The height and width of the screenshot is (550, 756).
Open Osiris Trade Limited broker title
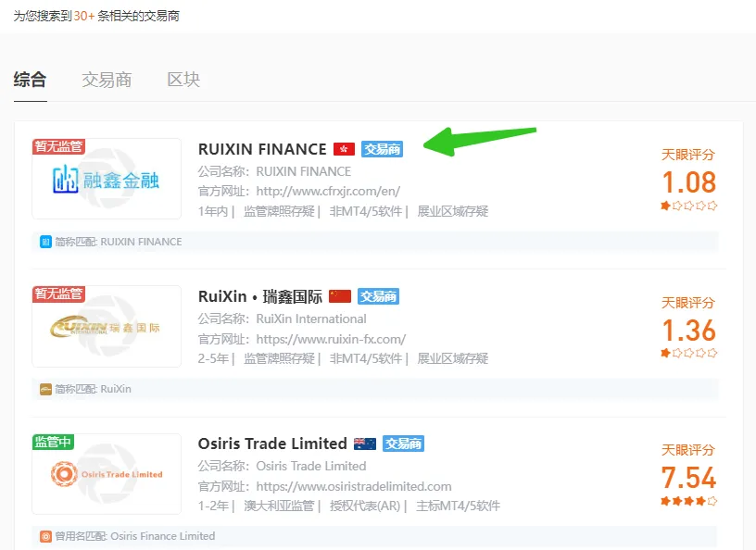(x=272, y=444)
